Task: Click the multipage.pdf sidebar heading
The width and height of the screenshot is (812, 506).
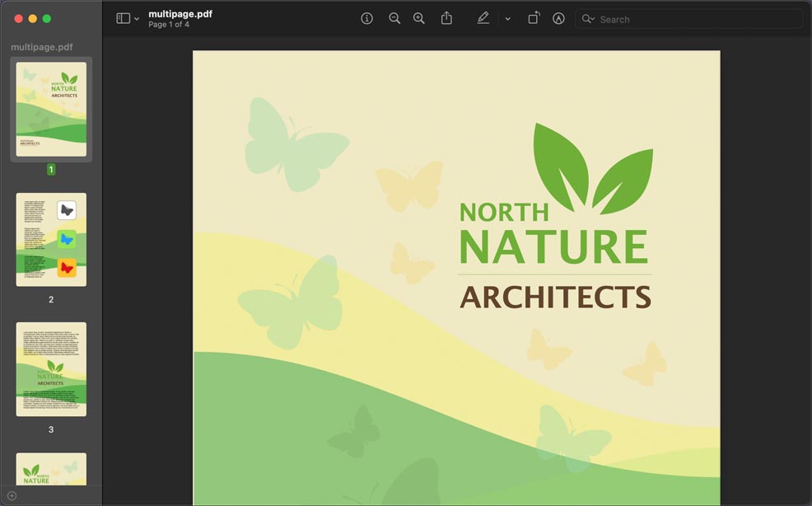Action: [42, 47]
